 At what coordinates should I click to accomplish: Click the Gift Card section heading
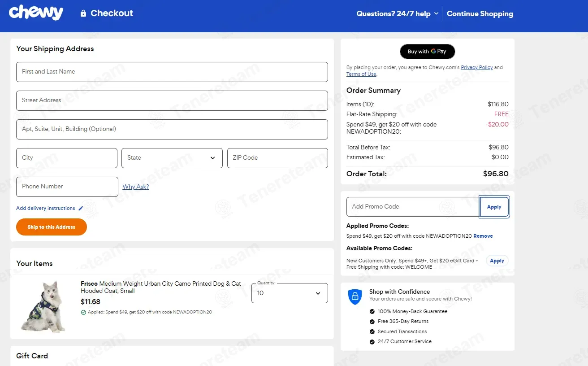point(32,356)
